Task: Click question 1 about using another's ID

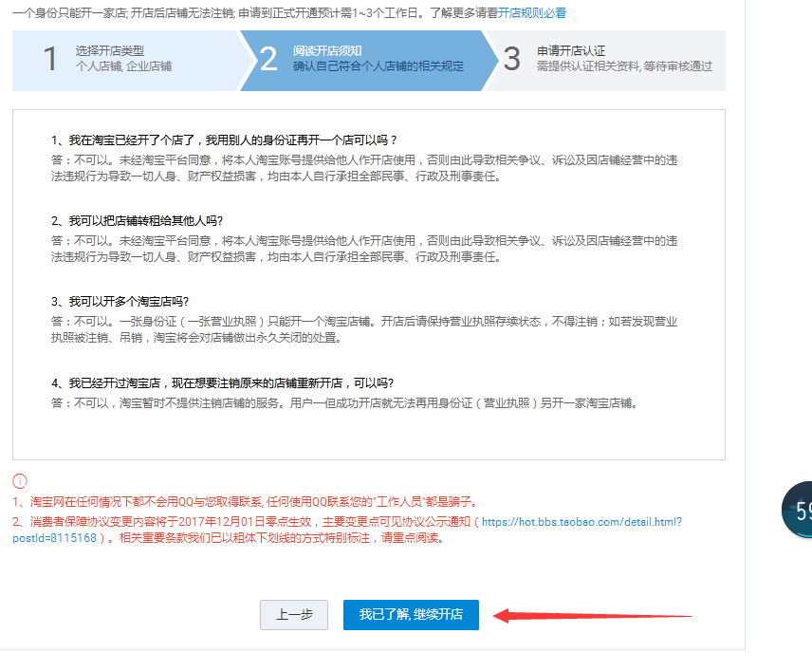Action: (x=224, y=140)
